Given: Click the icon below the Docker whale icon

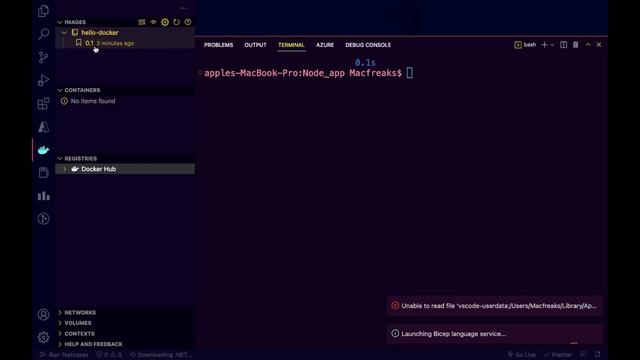Looking at the screenshot, I should [x=43, y=173].
